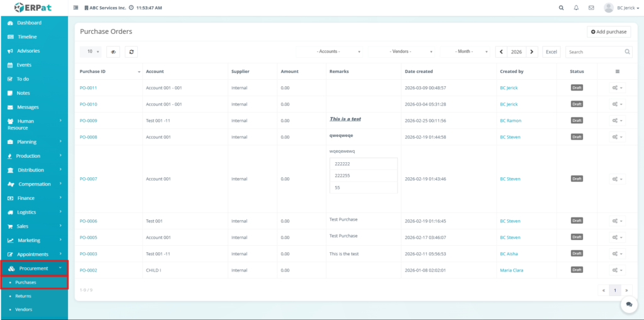
Task: Open actions gear for PO-0011
Action: pos(617,88)
